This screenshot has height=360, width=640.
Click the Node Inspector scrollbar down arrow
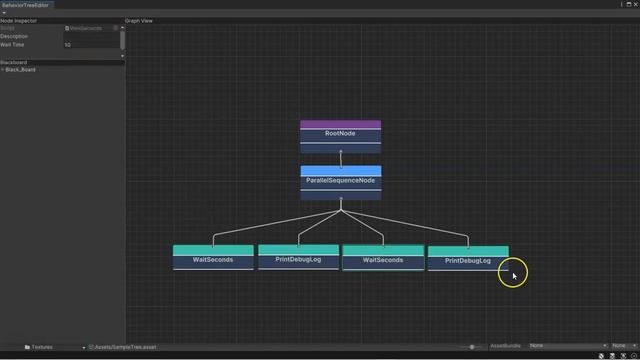(122, 56)
